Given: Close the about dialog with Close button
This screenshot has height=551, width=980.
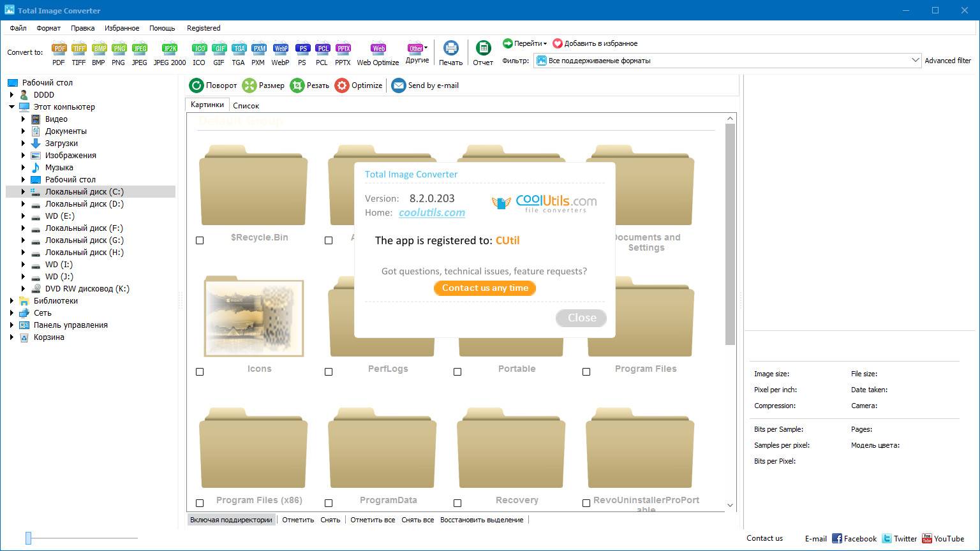Looking at the screenshot, I should coord(581,318).
